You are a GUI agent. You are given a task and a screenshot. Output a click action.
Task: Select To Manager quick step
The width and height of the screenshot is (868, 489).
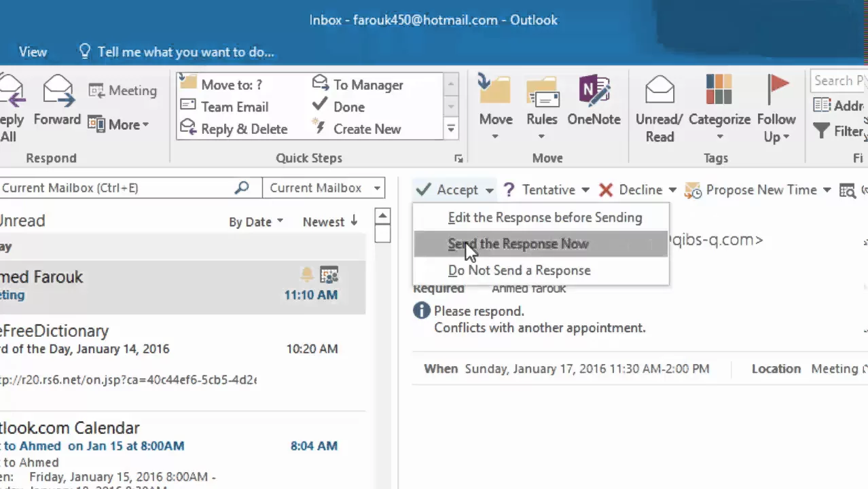(x=357, y=85)
